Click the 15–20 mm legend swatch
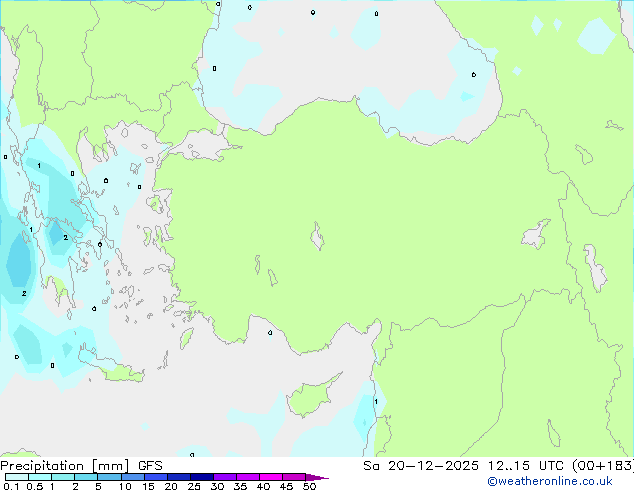This screenshot has height=490, width=634. (156, 477)
